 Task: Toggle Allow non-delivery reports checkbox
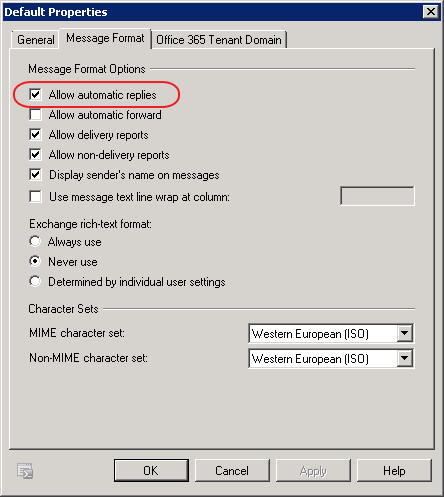tap(35, 155)
